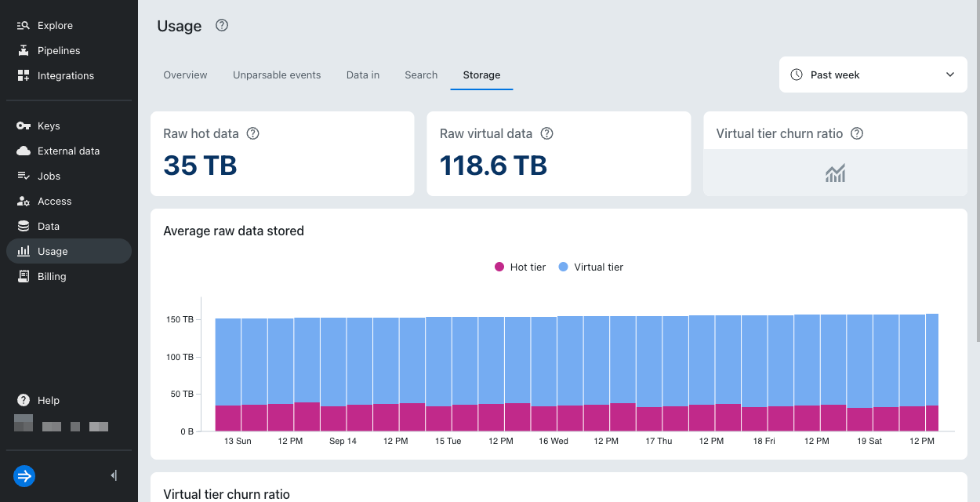Screen dimensions: 980x502
Task: Open the Help question-mark icon in sidebar
Action: pos(24,400)
